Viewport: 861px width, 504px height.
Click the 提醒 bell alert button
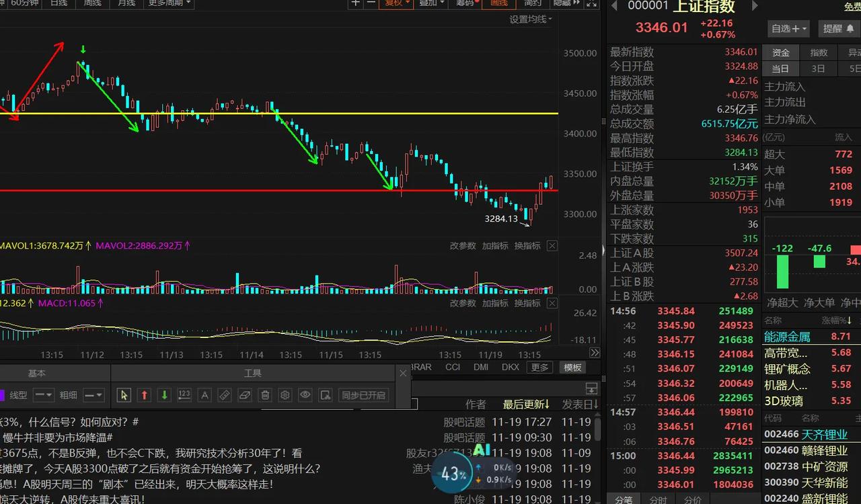click(x=839, y=28)
